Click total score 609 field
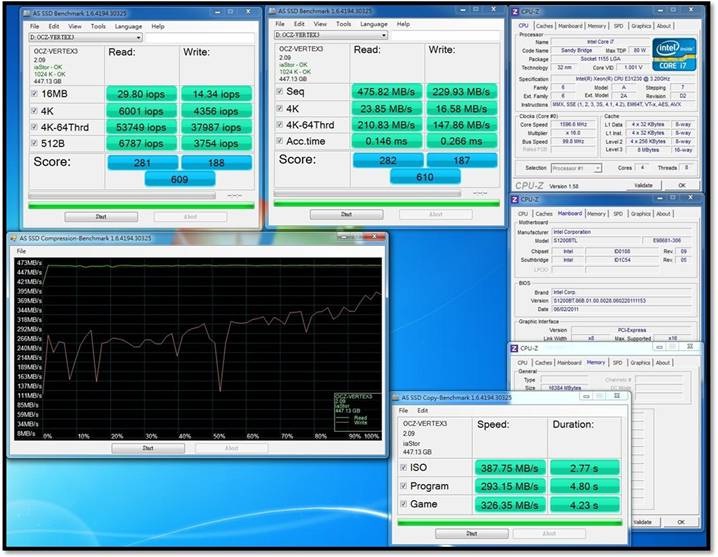 click(x=180, y=179)
